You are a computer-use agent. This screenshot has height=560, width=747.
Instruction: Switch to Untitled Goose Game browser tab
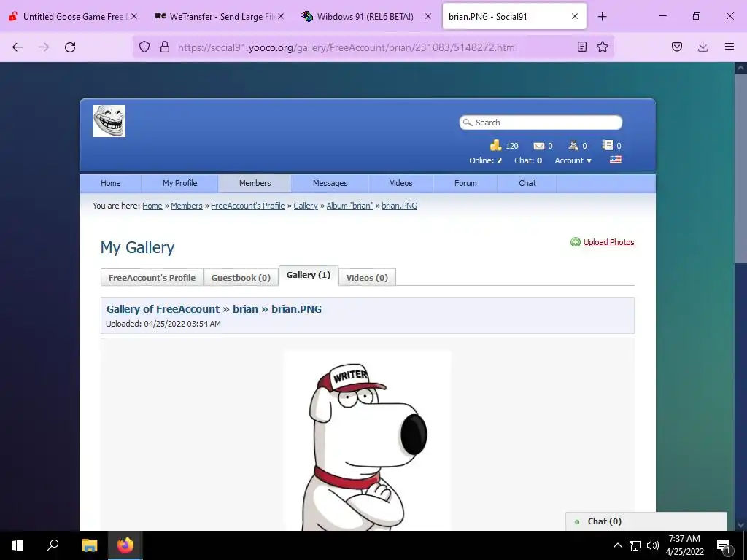tap(73, 16)
